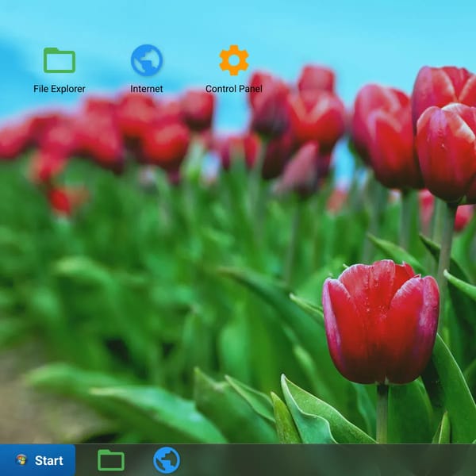
Task: Click the large foreground red tulip wallpaper
Action: pos(381,322)
